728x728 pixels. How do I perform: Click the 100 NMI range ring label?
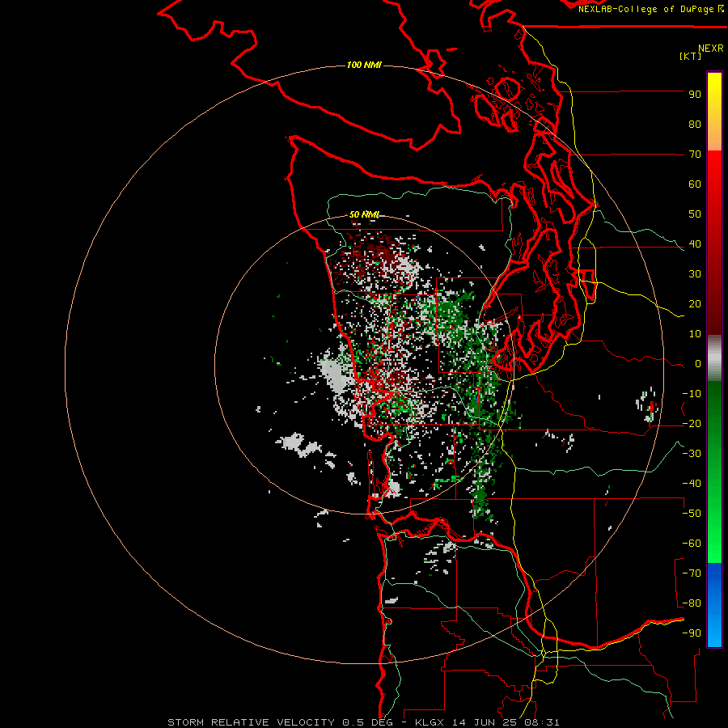(364, 65)
